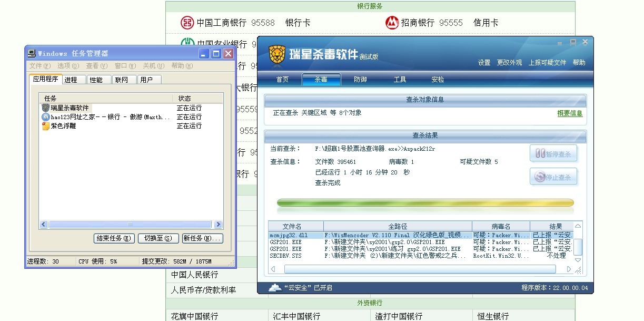The height and width of the screenshot is (321, 644).
Task: Click the results horizontal scrollbar thumb
Action: (420, 269)
